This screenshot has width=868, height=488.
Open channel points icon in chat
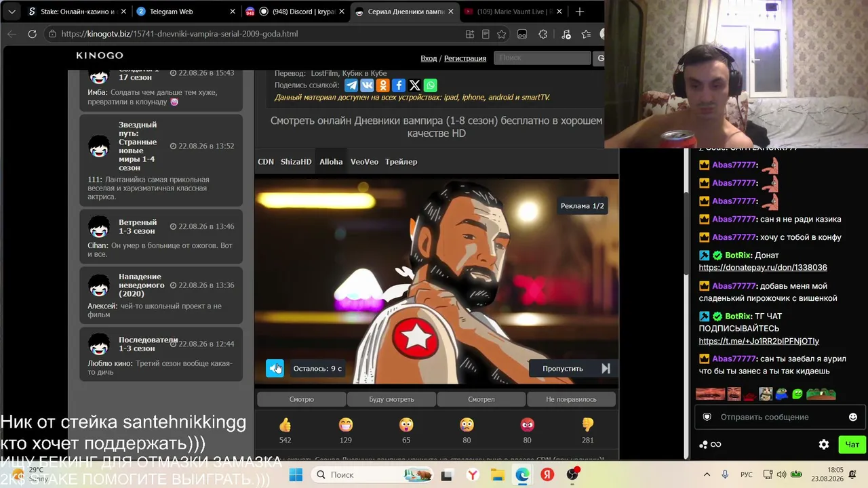click(x=709, y=445)
